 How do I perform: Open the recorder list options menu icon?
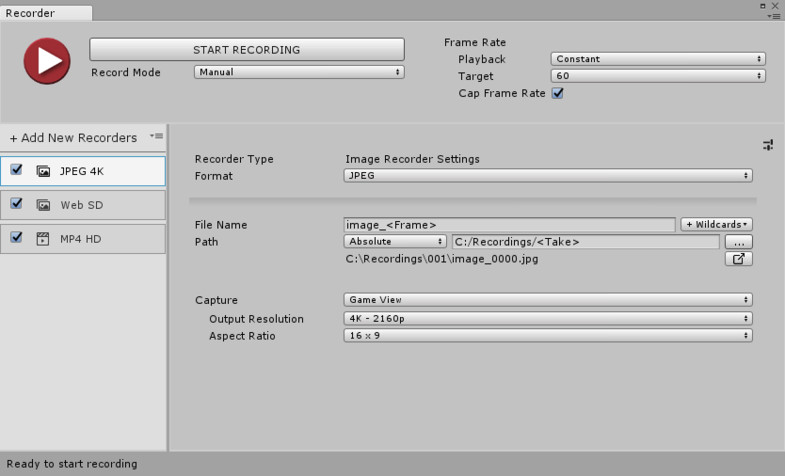(x=157, y=137)
